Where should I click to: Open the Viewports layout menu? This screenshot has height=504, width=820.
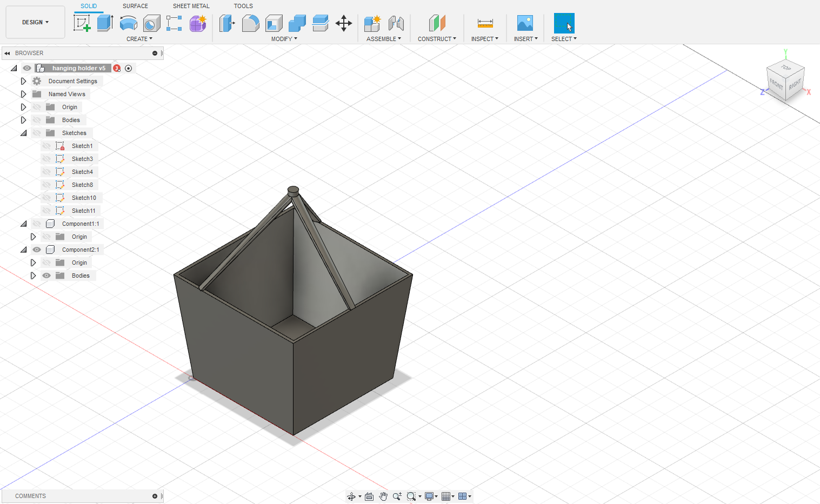pos(464,496)
